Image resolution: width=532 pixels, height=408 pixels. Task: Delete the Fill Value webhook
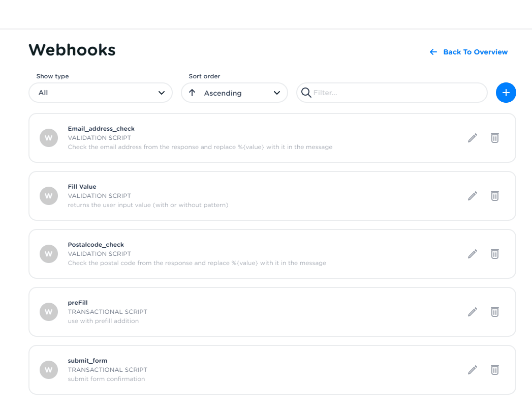click(x=494, y=196)
